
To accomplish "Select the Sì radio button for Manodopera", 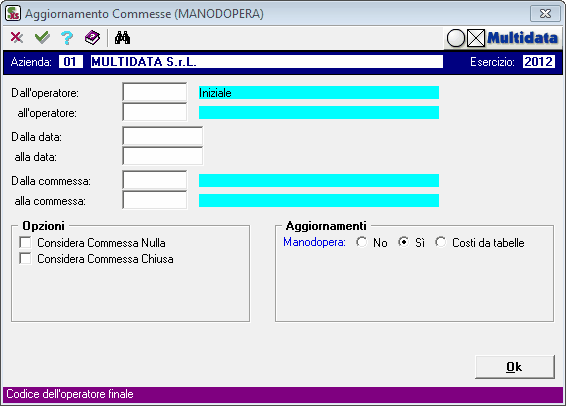I will tap(404, 242).
